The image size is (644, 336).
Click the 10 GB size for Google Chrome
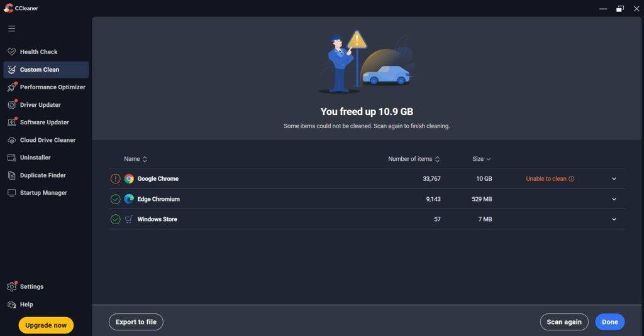point(484,178)
